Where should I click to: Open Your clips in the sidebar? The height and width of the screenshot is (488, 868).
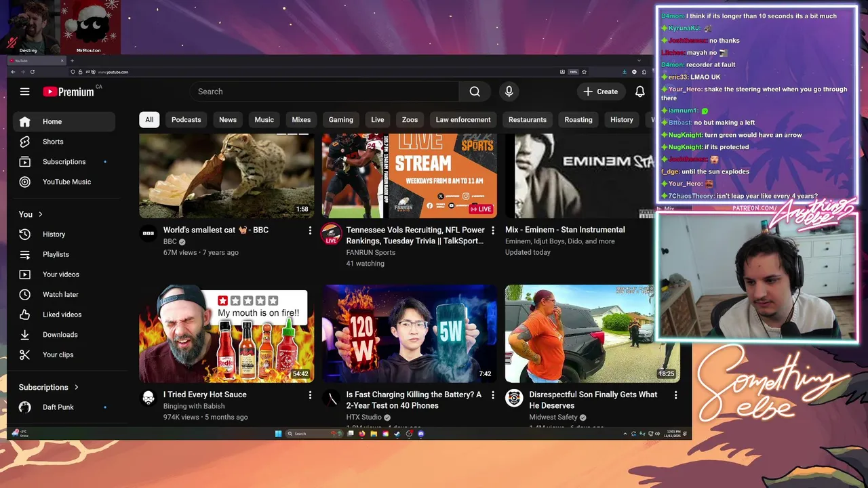click(x=64, y=354)
